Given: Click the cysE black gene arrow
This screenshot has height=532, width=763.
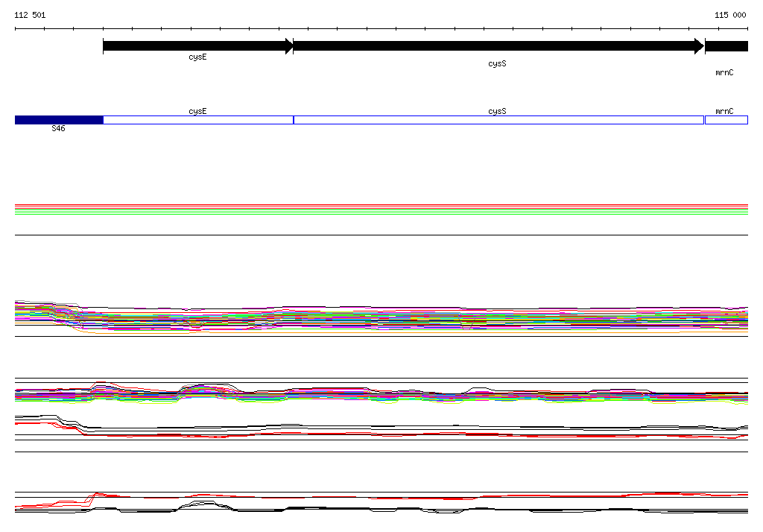Looking at the screenshot, I should (x=198, y=46).
